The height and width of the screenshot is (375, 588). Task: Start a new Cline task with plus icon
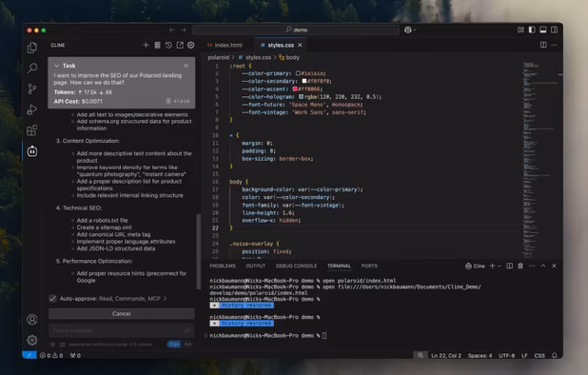pos(146,45)
